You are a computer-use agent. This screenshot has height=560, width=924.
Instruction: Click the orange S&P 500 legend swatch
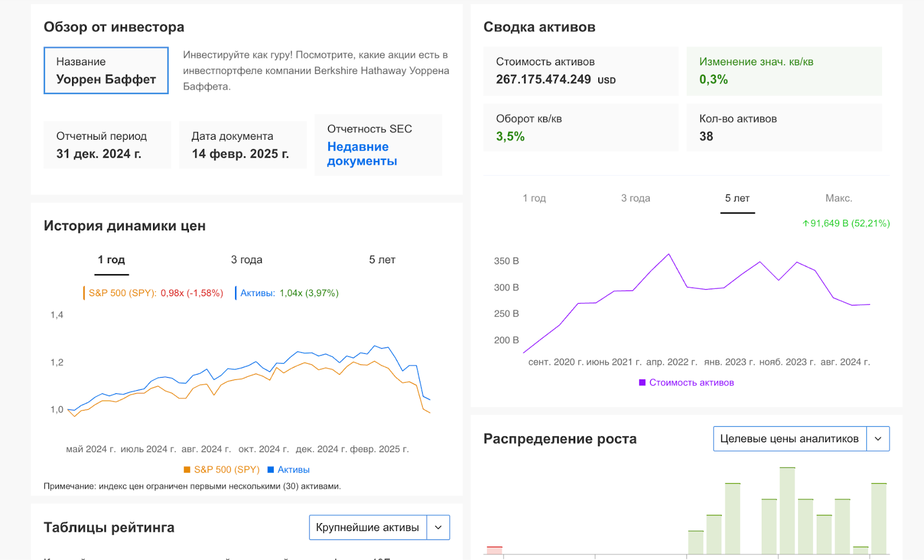pos(187,470)
